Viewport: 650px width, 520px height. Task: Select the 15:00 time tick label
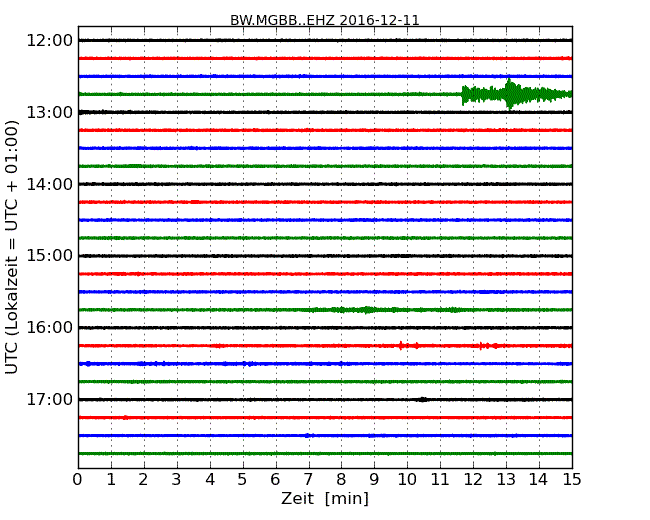pyautogui.click(x=49, y=256)
